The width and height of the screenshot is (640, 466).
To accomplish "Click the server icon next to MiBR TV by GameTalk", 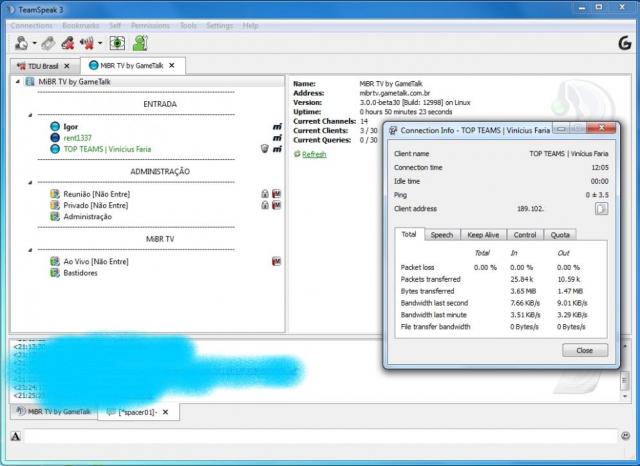I will click(30, 82).
